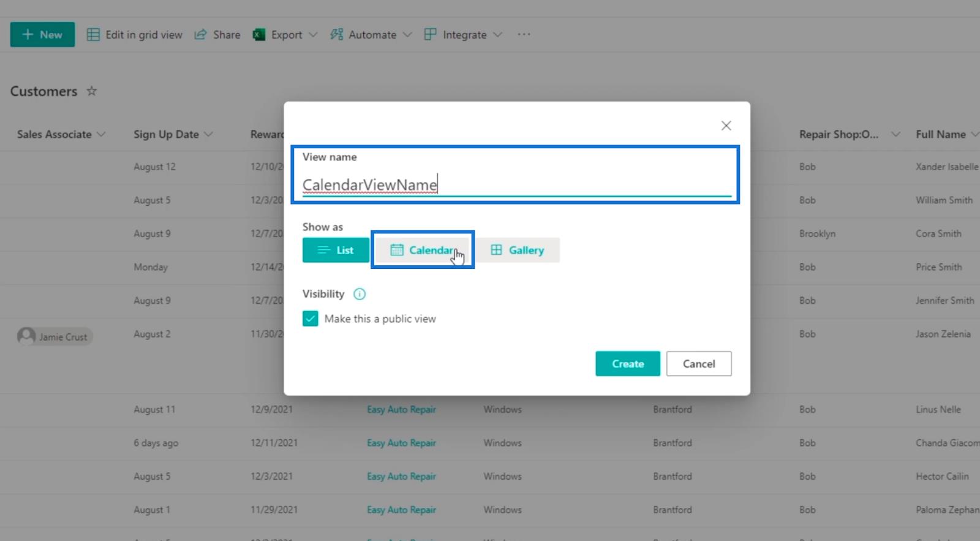This screenshot has height=541, width=980.
Task: Expand the Export dropdown chevron
Action: [x=313, y=35]
